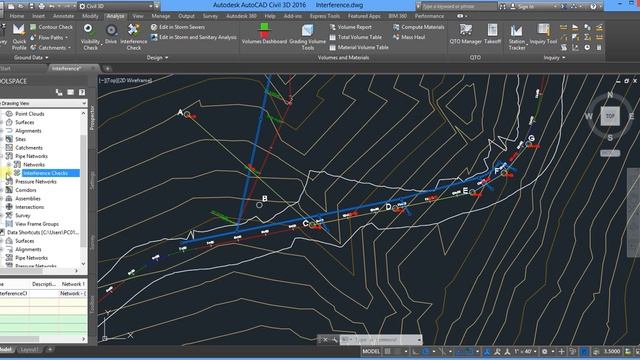Expand the Flow Paths dropdown

click(x=66, y=38)
